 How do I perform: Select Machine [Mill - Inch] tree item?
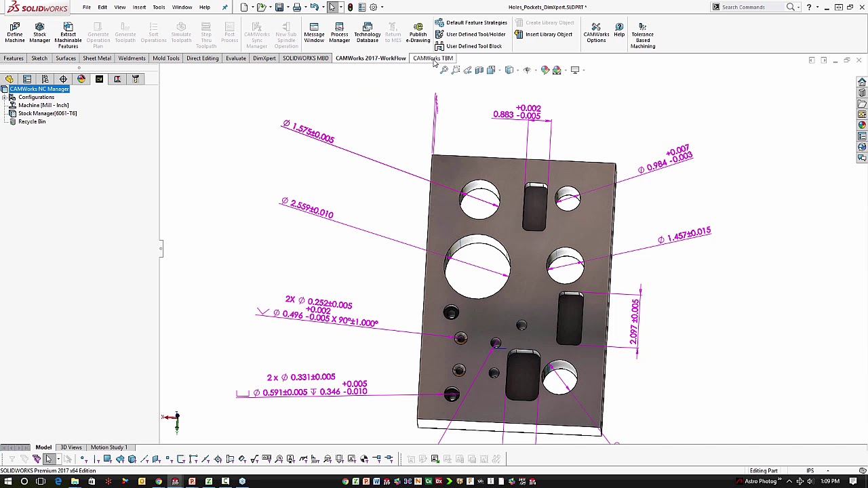tap(43, 105)
